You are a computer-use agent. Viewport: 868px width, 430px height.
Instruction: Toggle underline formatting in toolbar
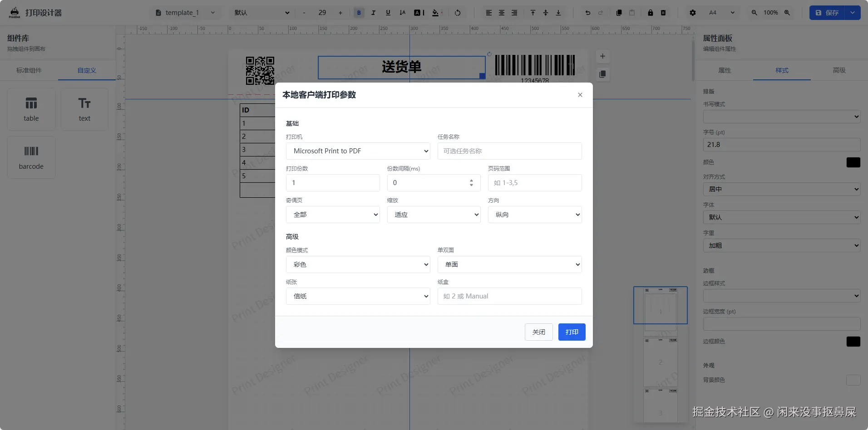click(388, 13)
